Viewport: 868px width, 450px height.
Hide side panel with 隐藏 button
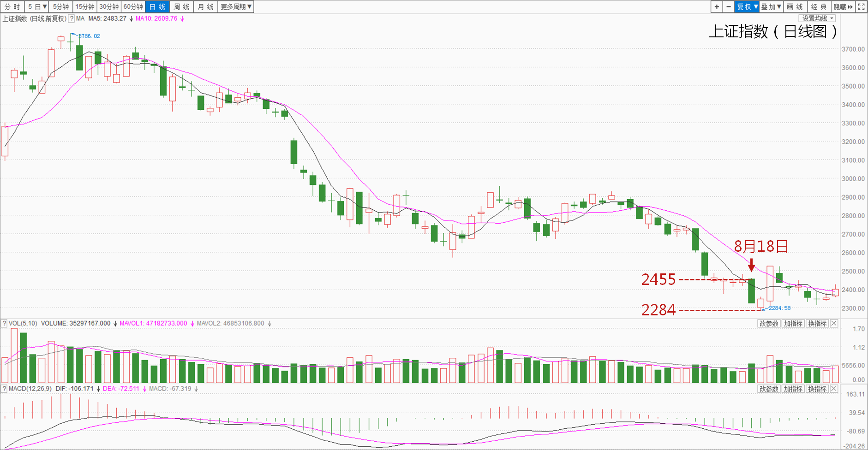click(843, 7)
